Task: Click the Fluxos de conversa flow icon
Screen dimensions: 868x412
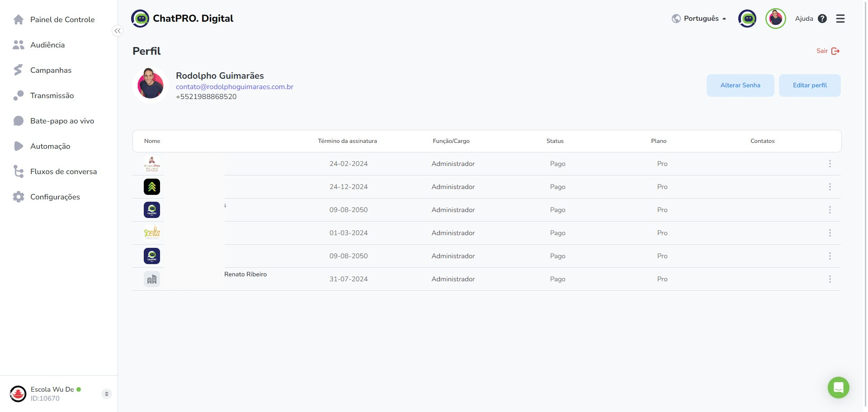Action: (19, 171)
